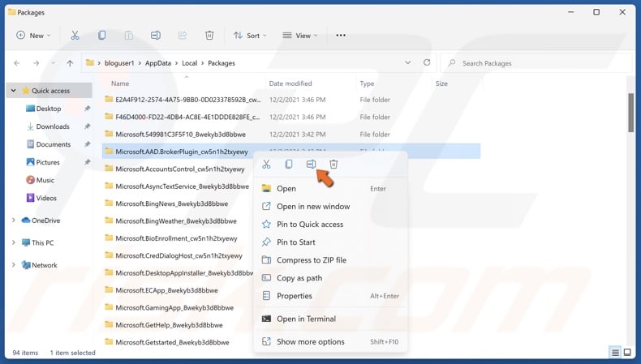Viewport: 641px width, 364px height.
Task: Go forward with the right arrow button
Action: tap(36, 63)
